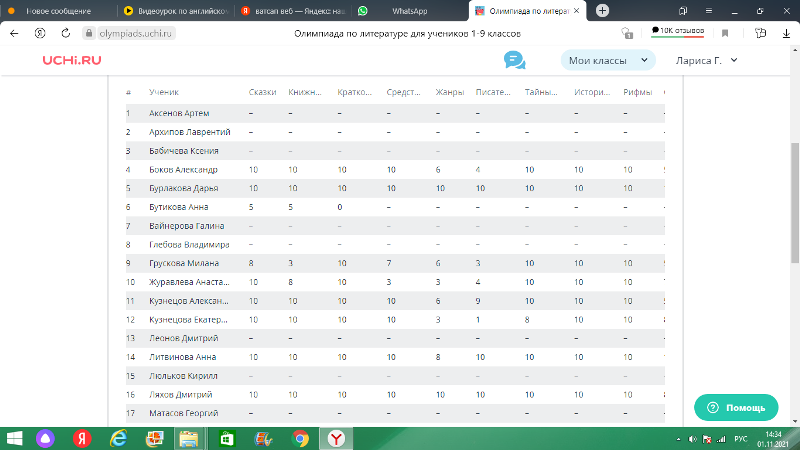Click the «Сказки» column header
Image resolution: width=800 pixels, height=450 pixels.
point(262,92)
